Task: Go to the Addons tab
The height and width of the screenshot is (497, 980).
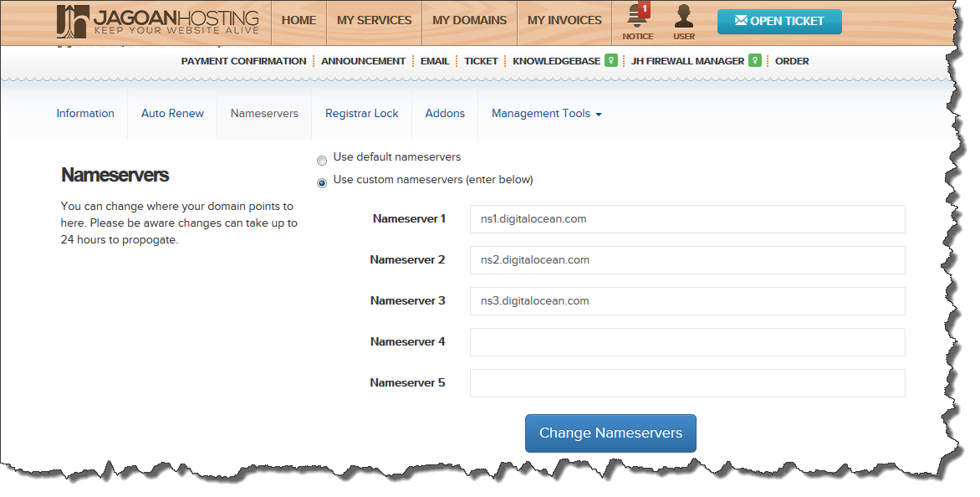Action: pos(445,114)
